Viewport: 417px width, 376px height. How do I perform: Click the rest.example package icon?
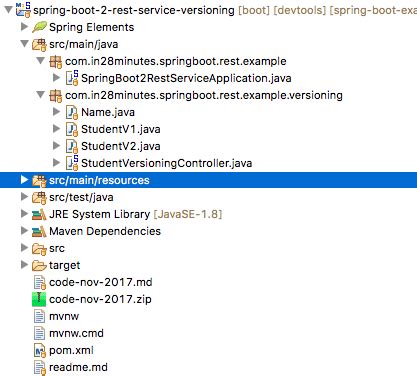[x=55, y=62]
